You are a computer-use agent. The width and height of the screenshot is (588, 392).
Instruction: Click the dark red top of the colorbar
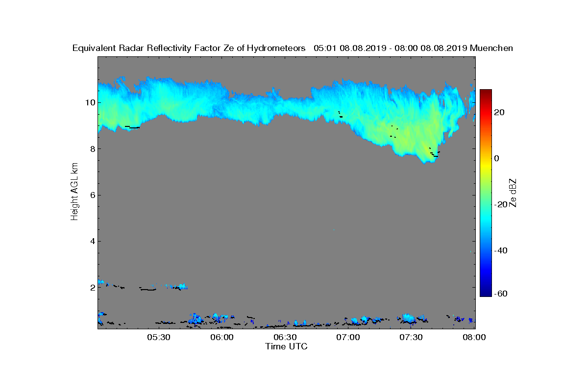[486, 92]
